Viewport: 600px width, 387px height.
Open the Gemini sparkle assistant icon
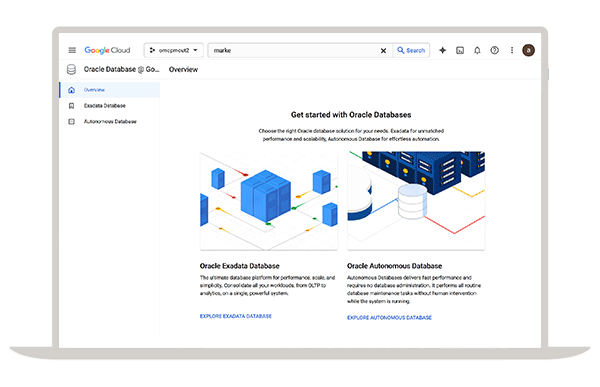tap(443, 50)
